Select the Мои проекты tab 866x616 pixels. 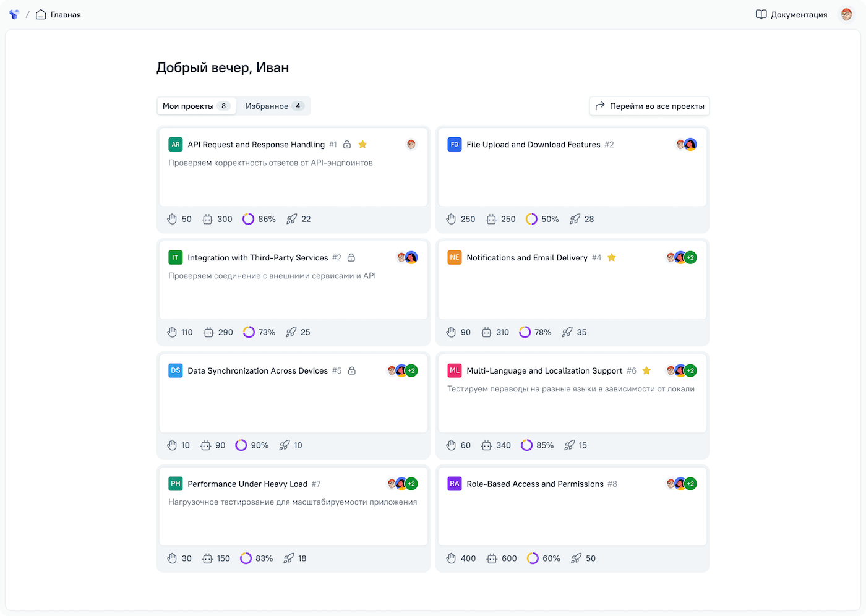196,106
